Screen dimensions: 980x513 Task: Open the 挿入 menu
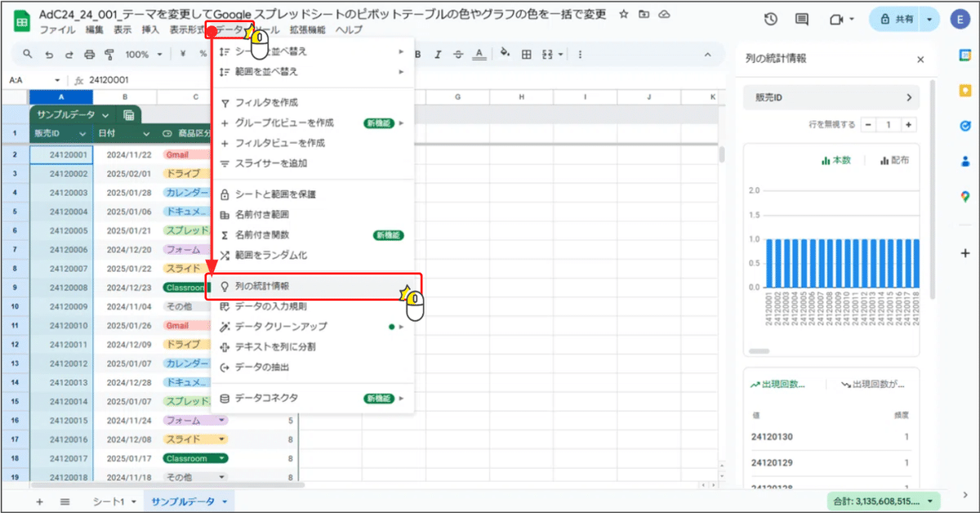150,29
